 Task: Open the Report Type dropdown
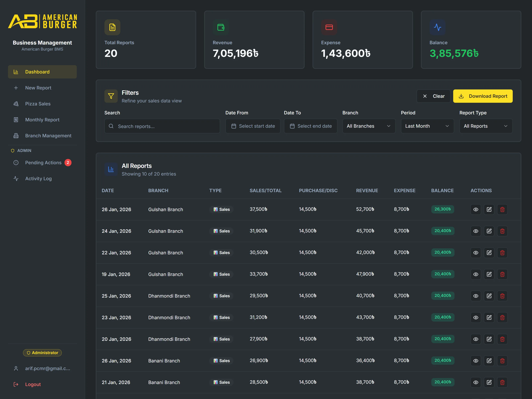click(x=486, y=126)
